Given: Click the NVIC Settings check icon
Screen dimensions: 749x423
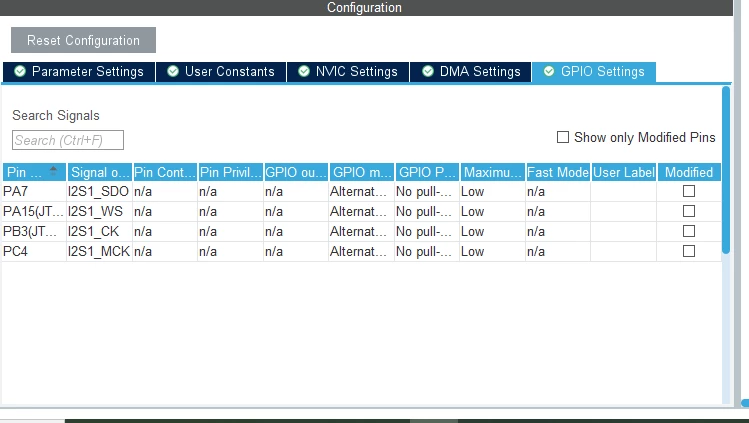Looking at the screenshot, I should tap(304, 71).
